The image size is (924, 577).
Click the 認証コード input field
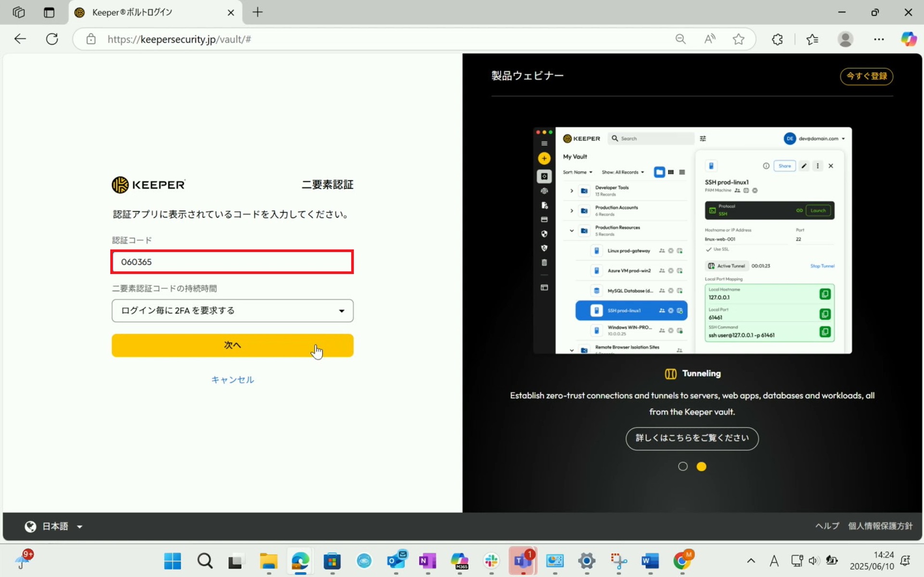click(x=232, y=262)
